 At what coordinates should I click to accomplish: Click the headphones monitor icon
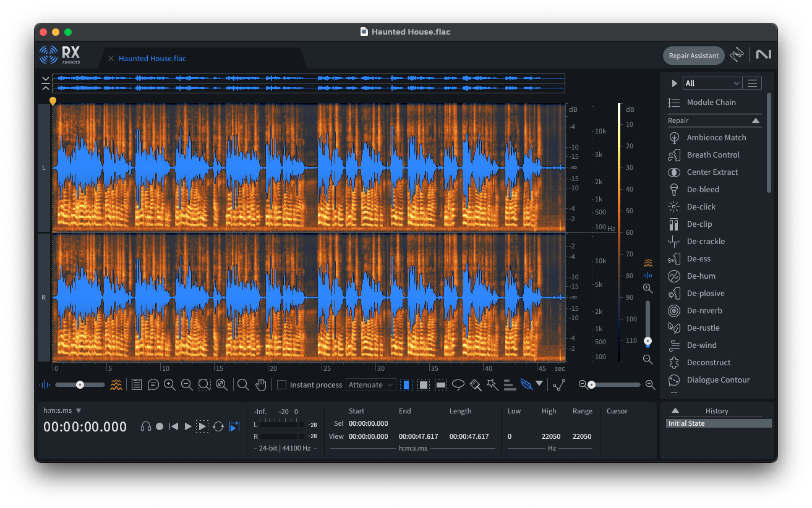pyautogui.click(x=146, y=426)
